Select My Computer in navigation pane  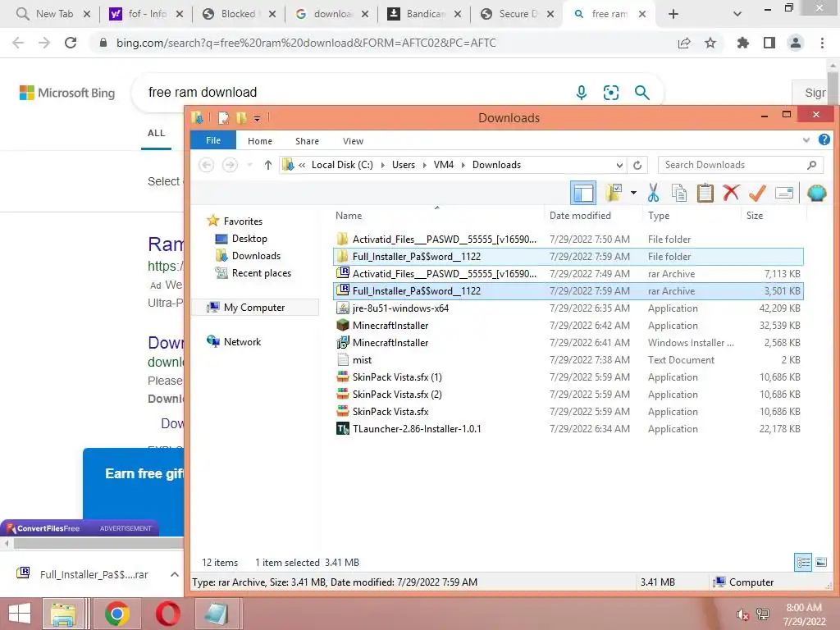click(x=254, y=308)
